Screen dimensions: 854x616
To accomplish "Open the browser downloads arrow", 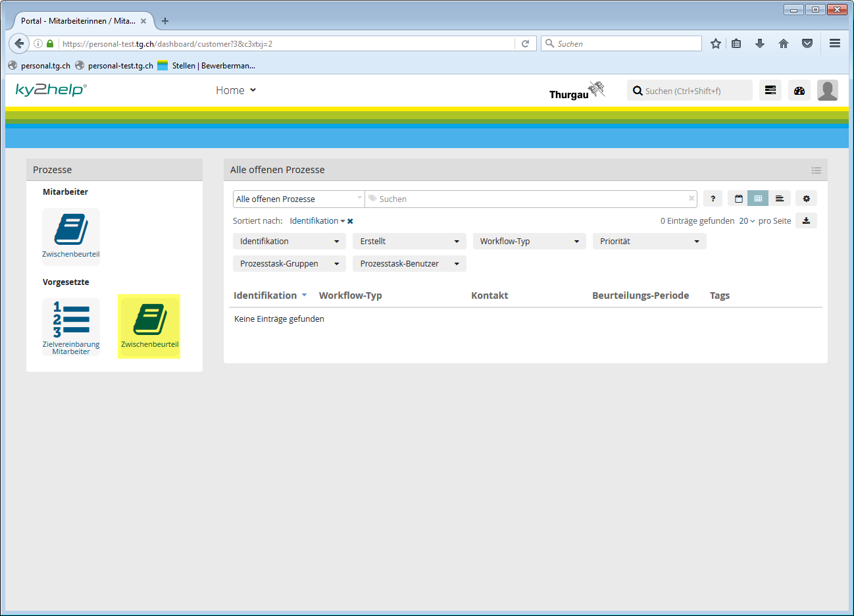I will (x=760, y=43).
